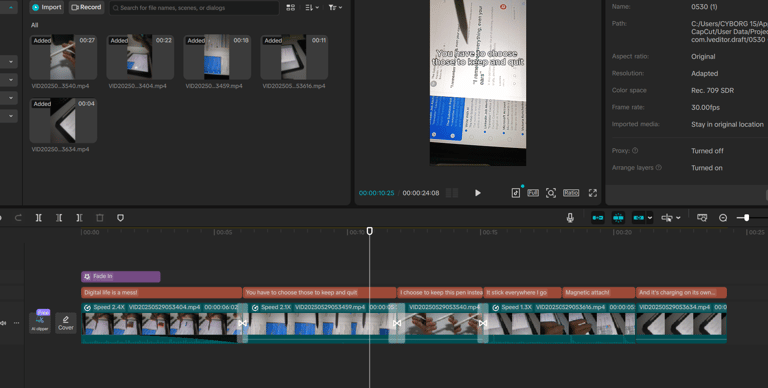This screenshot has width=768, height=388.
Task: Select clip thumbnail VID202505...53616.mp4
Action: click(x=294, y=57)
